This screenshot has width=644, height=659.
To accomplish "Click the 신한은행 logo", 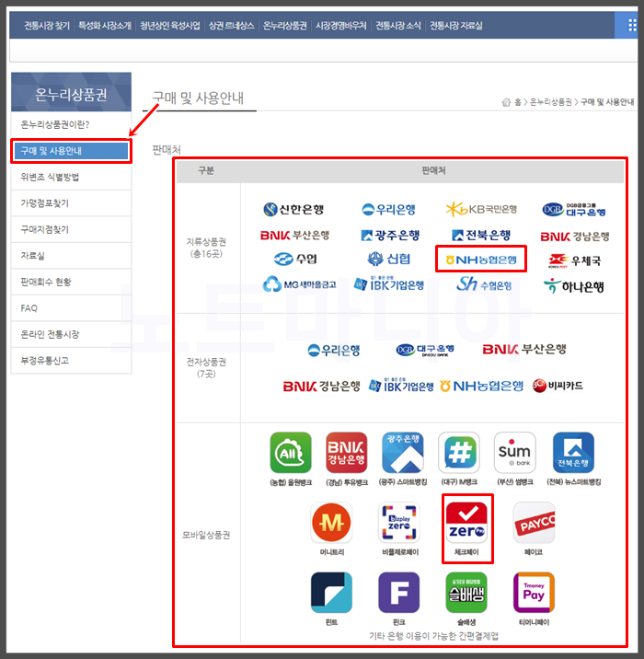I will pyautogui.click(x=293, y=209).
